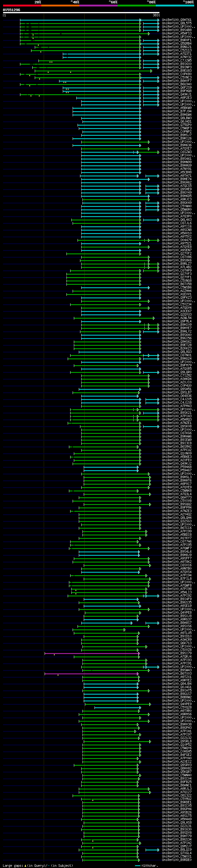Open hit UniRef100_Q49KJ1
Image resolution: width=197 pixels, height=868 pixels.
[177, 94]
